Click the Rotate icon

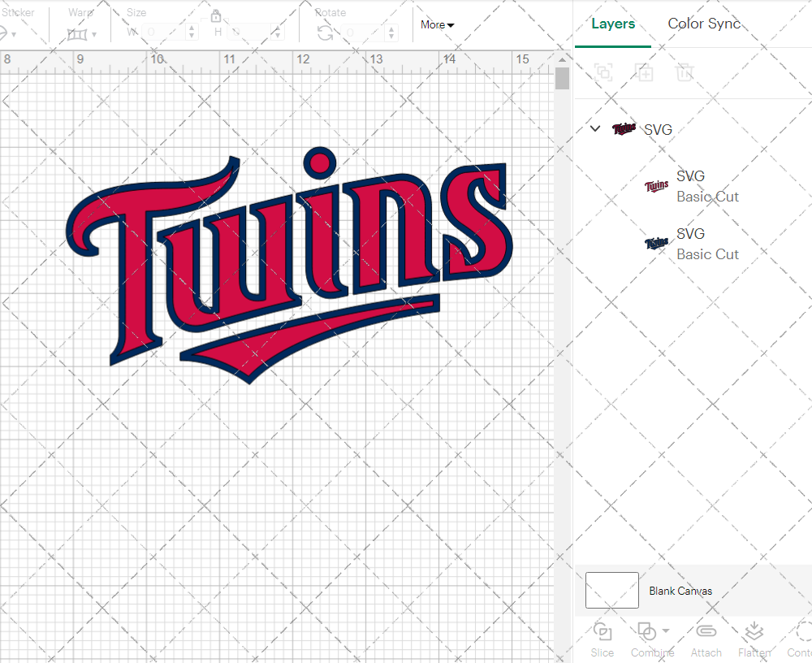[326, 33]
